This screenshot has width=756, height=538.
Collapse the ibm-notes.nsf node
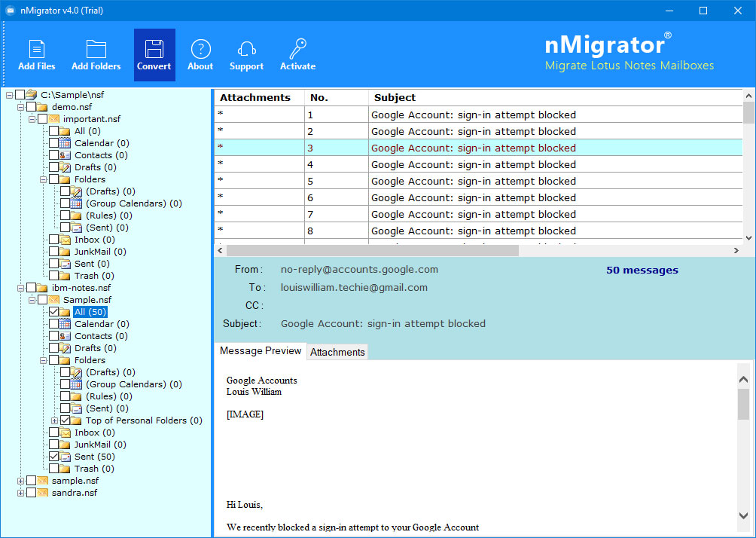pos(21,288)
